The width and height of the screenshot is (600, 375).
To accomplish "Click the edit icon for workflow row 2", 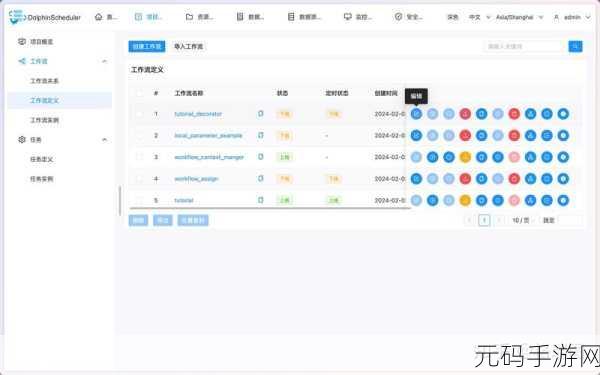I will [416, 135].
